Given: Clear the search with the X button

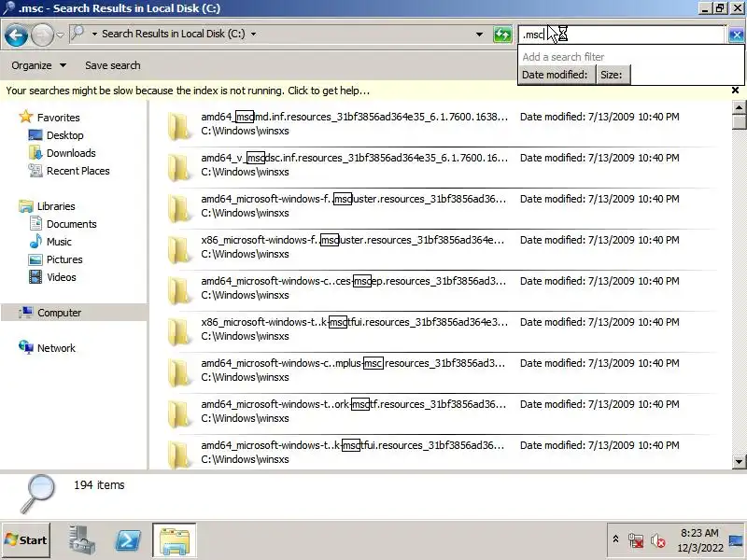Looking at the screenshot, I should pos(736,35).
